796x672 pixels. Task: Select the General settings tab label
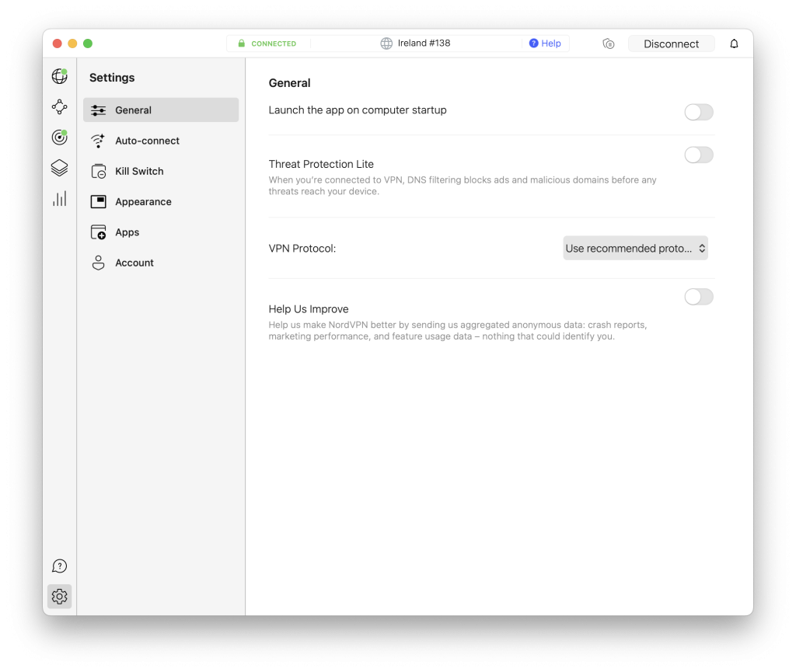tap(134, 110)
